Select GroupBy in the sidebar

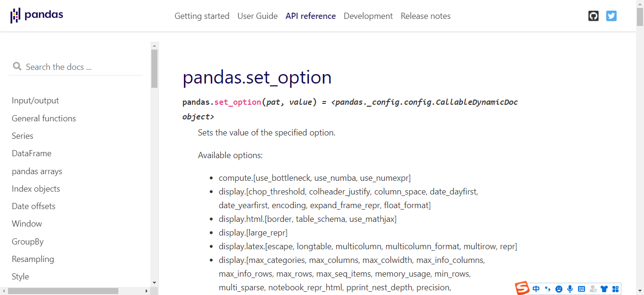28,242
